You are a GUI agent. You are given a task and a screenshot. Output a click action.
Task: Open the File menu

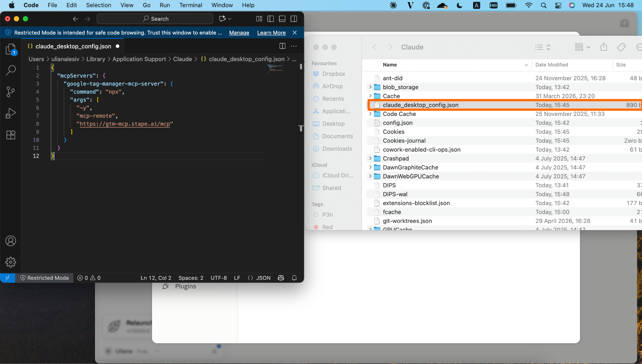(52, 5)
